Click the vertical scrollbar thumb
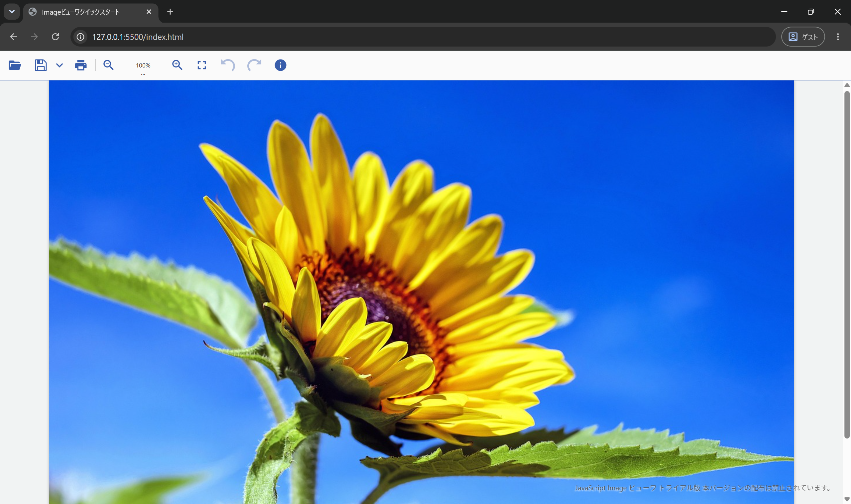This screenshot has width=851, height=504. click(847, 265)
